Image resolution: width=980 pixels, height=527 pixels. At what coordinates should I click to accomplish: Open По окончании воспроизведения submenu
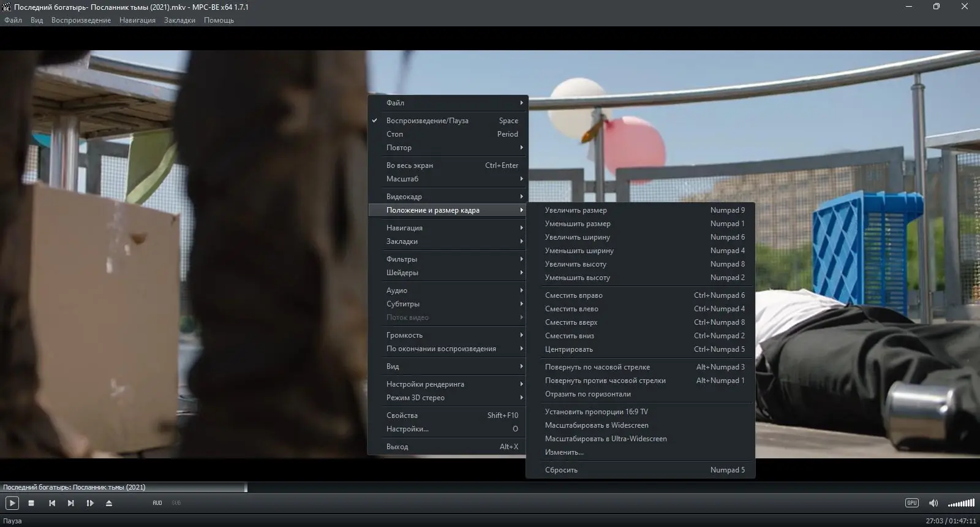pos(447,349)
